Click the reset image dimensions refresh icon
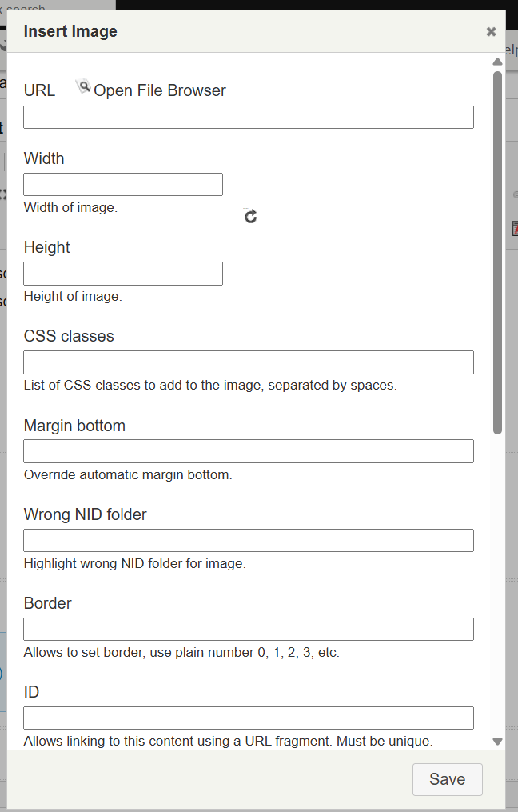This screenshot has height=812, width=518. tap(249, 215)
